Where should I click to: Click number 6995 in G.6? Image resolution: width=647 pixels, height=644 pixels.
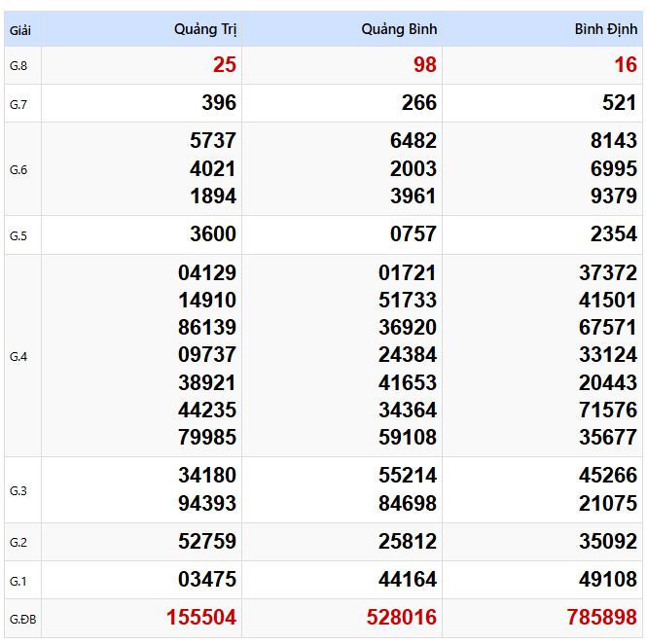pyautogui.click(x=614, y=168)
